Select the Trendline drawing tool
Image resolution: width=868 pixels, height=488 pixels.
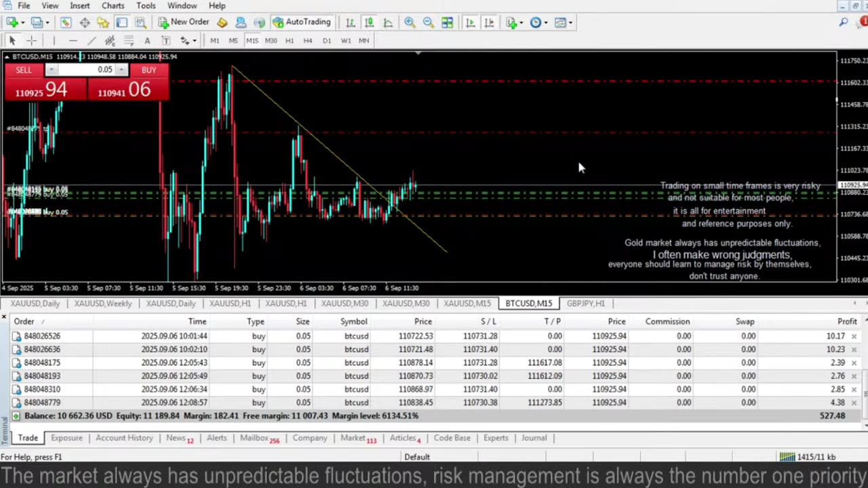point(92,41)
